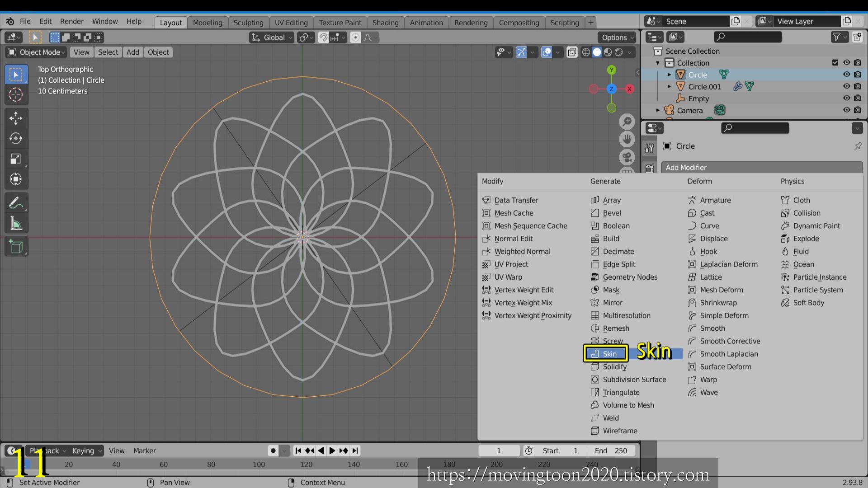Click frame 100 on the timeline
Screen dimensions: 868x488
[259, 464]
